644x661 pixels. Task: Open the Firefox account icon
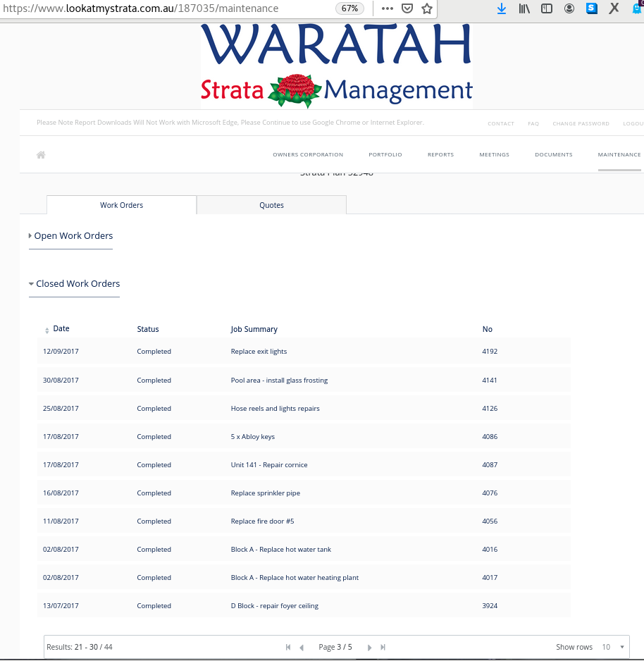(x=569, y=8)
